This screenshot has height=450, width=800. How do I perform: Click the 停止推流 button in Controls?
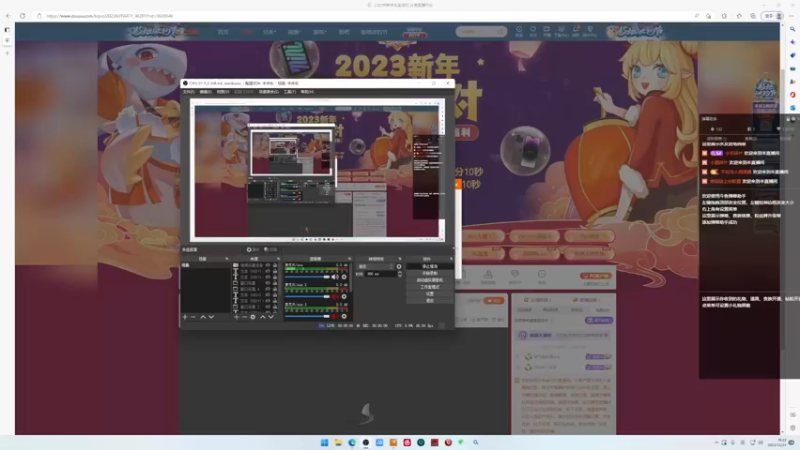pos(430,266)
